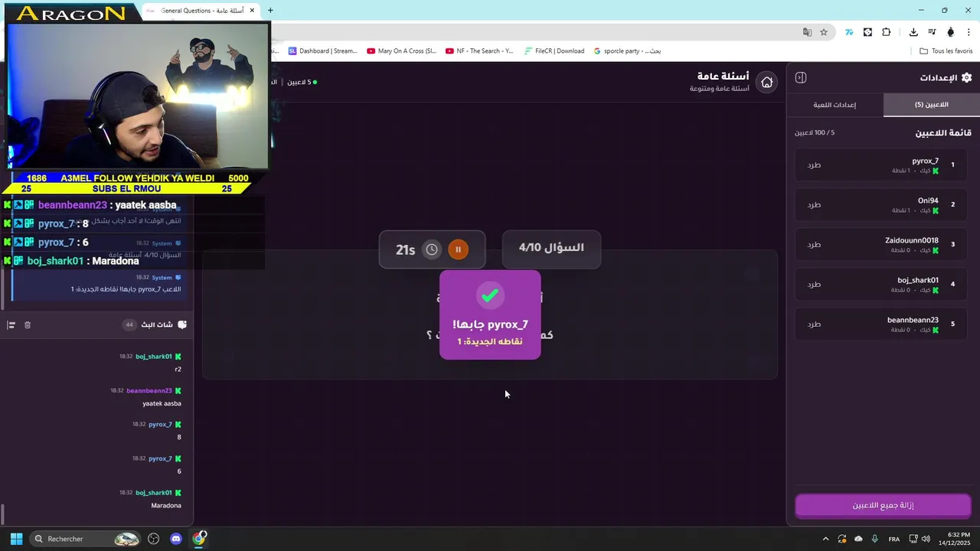Screen dimensions: 980x551
Task: Open the NF - The Search bookmark
Action: [479, 51]
